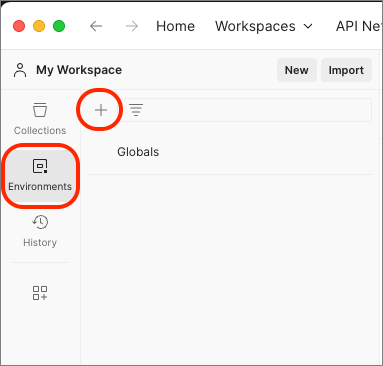
Task: Maximize the window with green button
Action: [x=59, y=26]
